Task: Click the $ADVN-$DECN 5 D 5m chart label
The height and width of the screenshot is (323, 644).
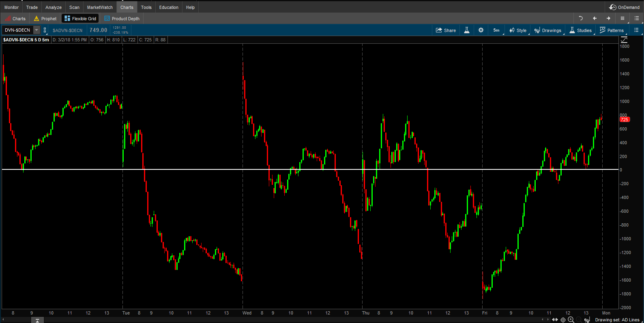Action: click(x=26, y=40)
